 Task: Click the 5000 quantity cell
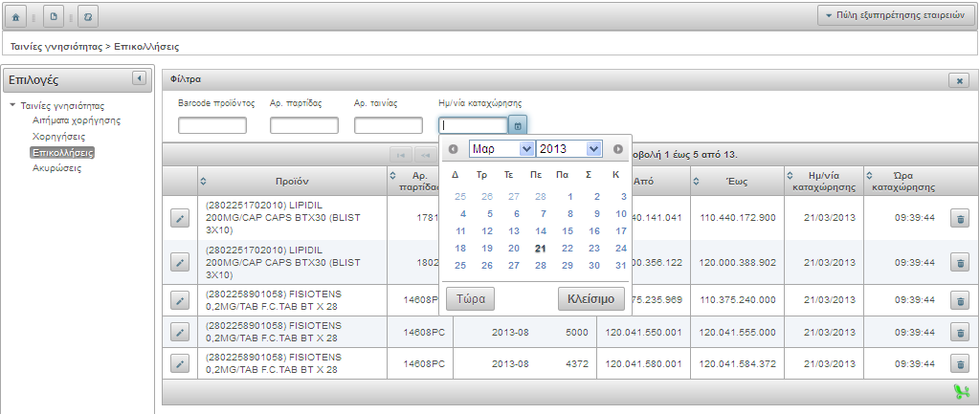coord(577,332)
